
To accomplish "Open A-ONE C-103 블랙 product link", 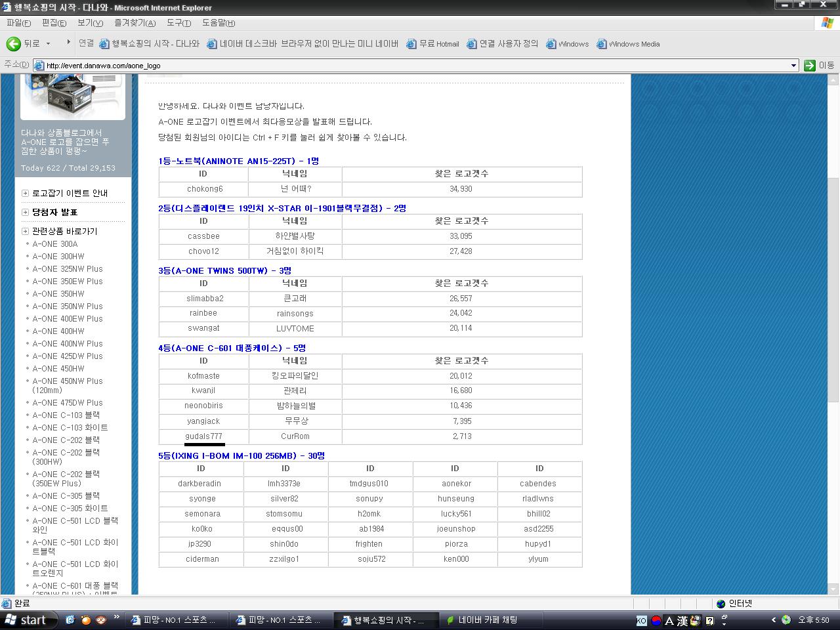I will coord(66,415).
